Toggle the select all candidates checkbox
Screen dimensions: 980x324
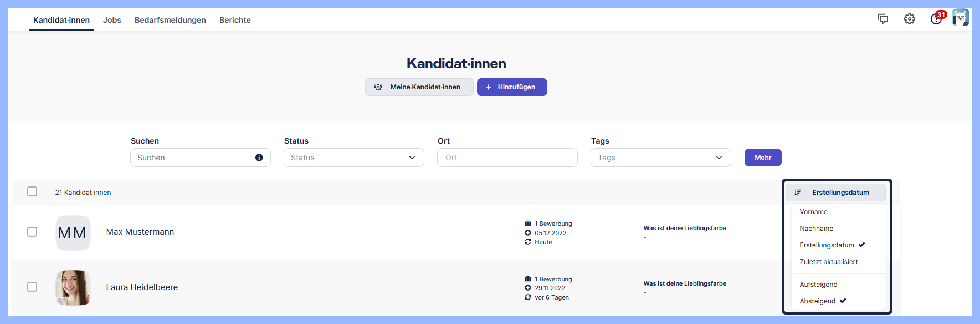[32, 191]
